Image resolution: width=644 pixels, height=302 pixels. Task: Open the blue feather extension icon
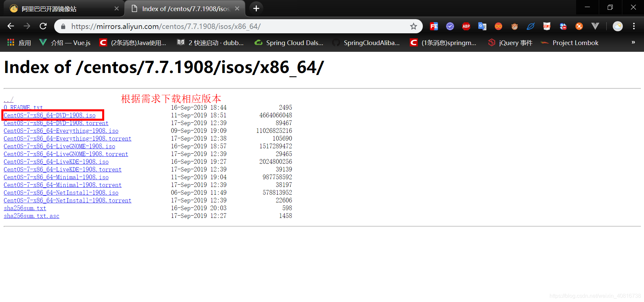pos(531,26)
